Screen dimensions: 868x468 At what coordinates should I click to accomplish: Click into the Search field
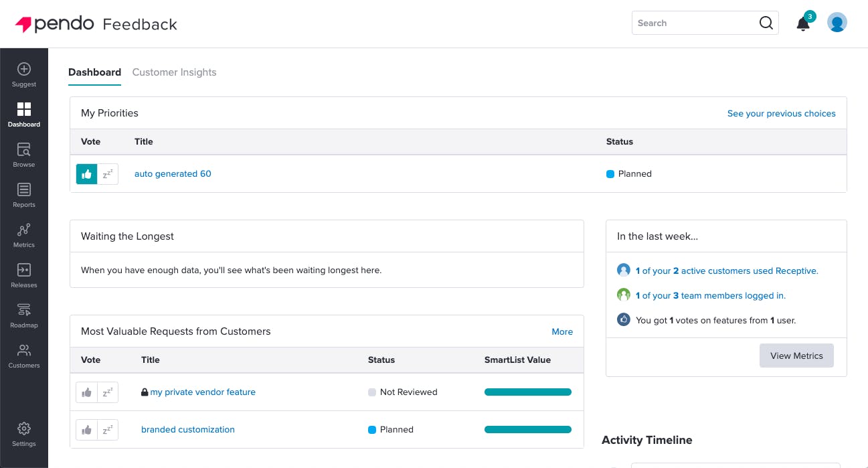[696, 23]
